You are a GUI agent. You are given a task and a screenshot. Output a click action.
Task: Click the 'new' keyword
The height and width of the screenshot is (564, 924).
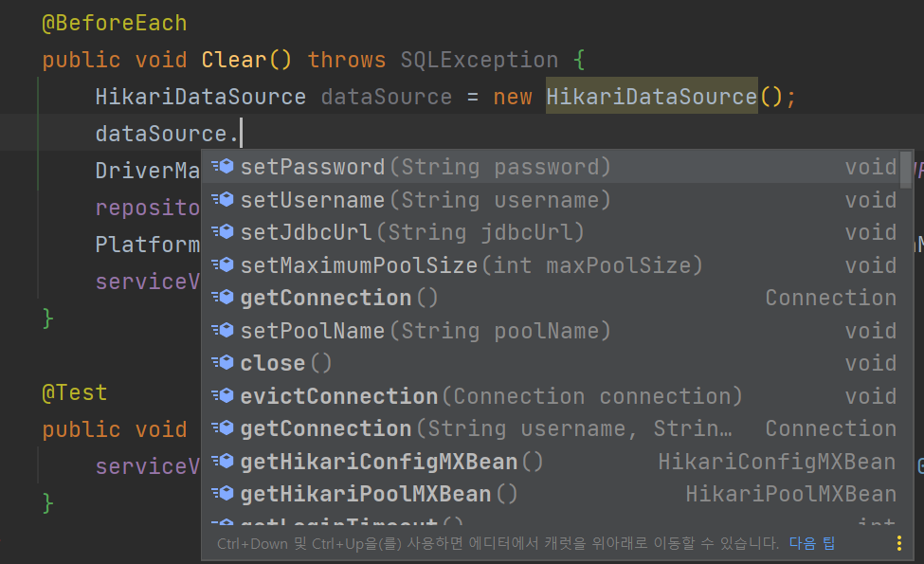(x=513, y=97)
